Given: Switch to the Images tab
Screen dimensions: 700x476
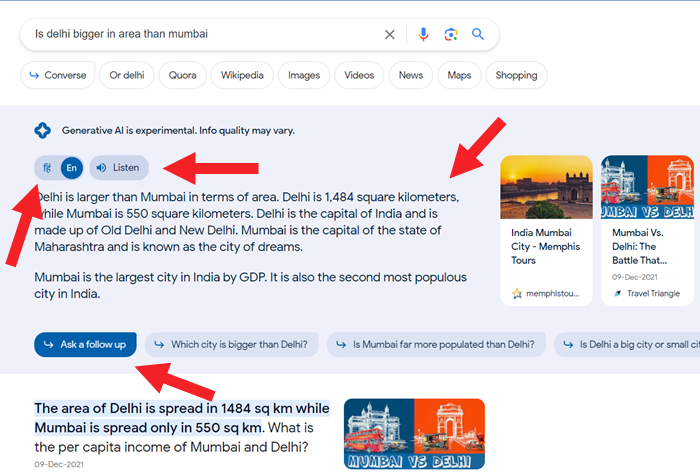Looking at the screenshot, I should pos(304,75).
